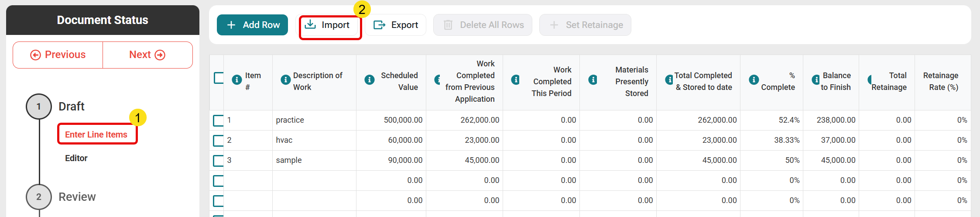Viewport: 980px width, 217px height.
Task: Click info icon beside % Complete header
Action: (754, 80)
